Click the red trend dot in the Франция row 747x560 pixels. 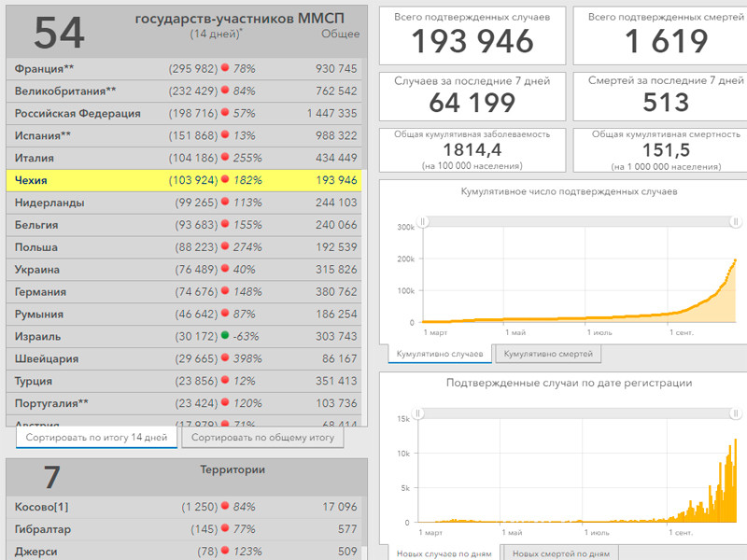225,68
